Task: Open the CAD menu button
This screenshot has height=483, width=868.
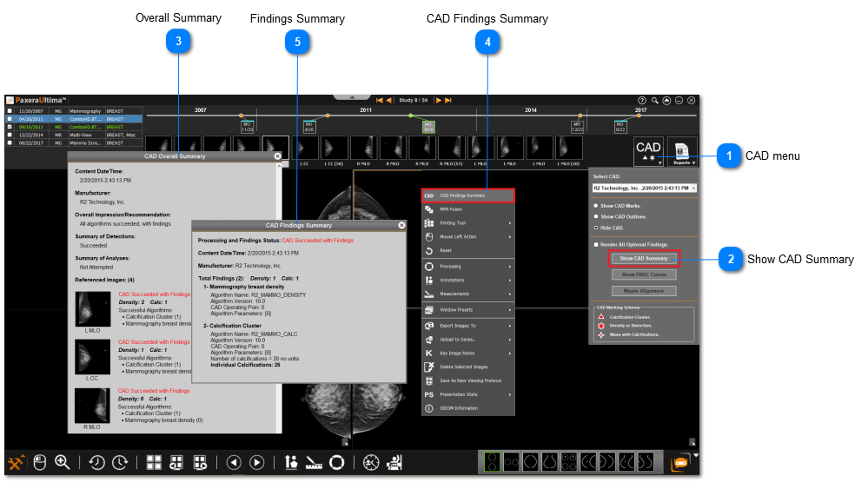Action: click(x=648, y=151)
